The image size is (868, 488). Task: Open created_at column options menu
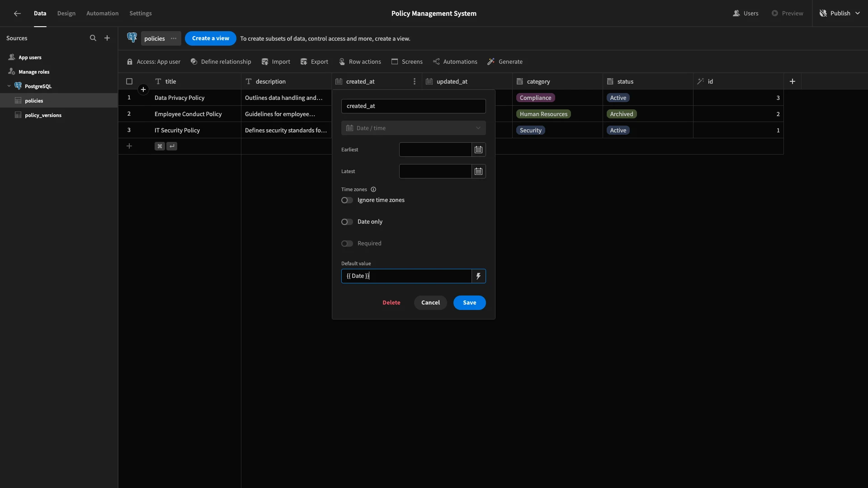coord(414,82)
